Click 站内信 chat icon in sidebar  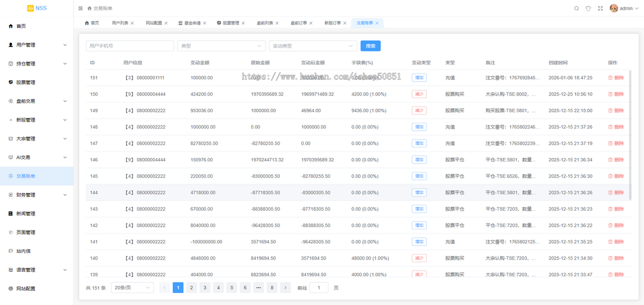(x=11, y=251)
